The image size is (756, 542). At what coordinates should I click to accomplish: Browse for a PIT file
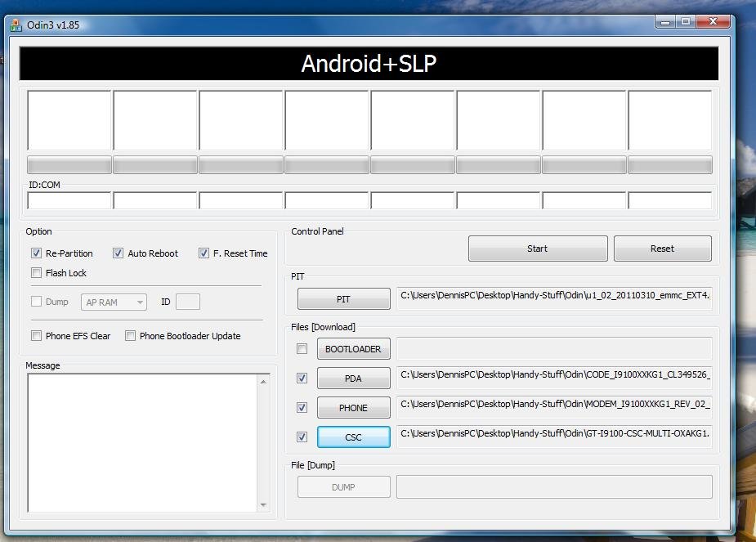tap(344, 299)
